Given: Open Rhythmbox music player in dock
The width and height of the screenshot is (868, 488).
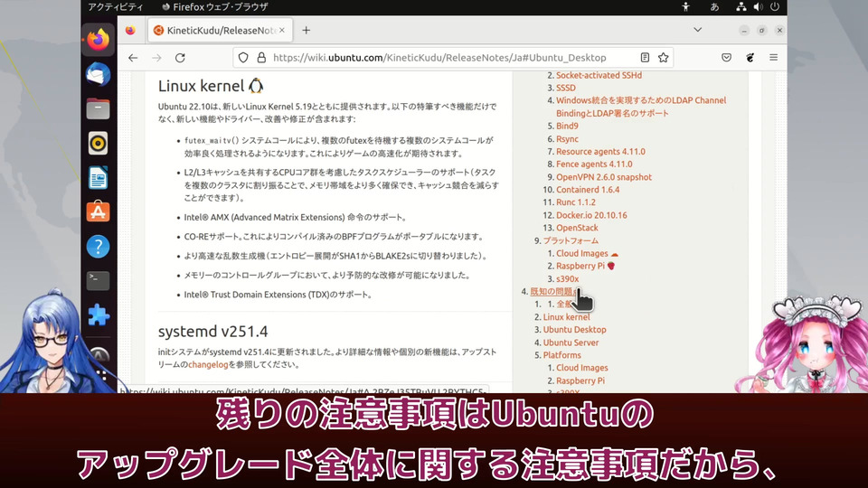Looking at the screenshot, I should click(98, 144).
